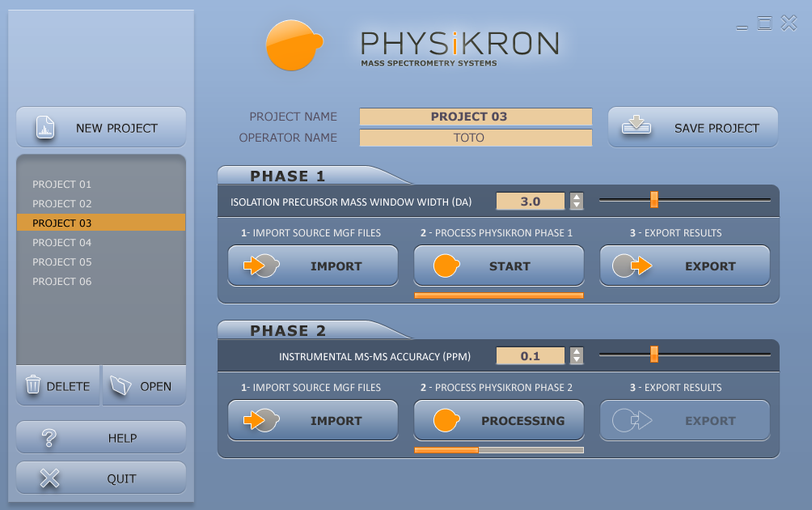Viewport: 812px width, 510px height.
Task: Click SAVE PROJECT button
Action: (x=693, y=127)
